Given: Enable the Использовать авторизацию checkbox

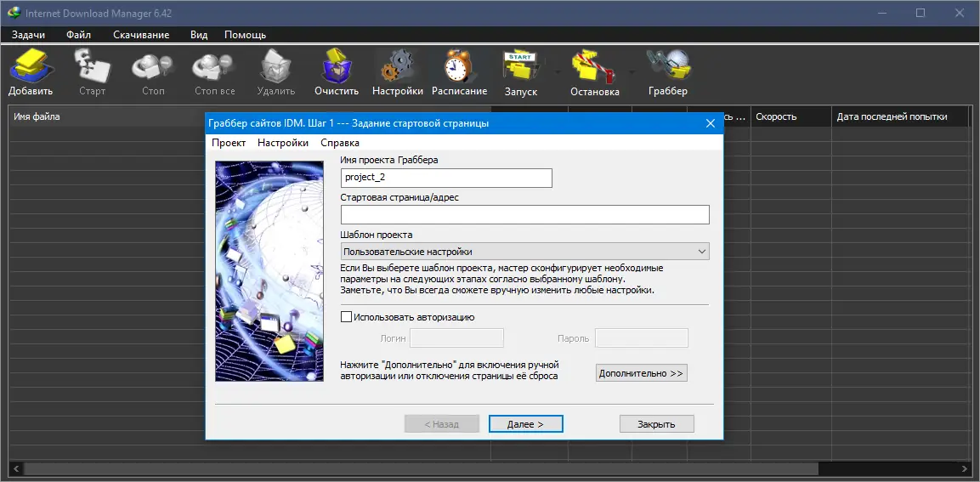Looking at the screenshot, I should pos(346,317).
